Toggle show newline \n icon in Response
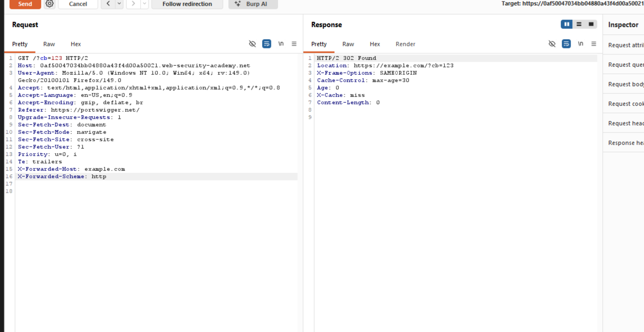Viewport: 644px width, 332px height. tap(580, 44)
